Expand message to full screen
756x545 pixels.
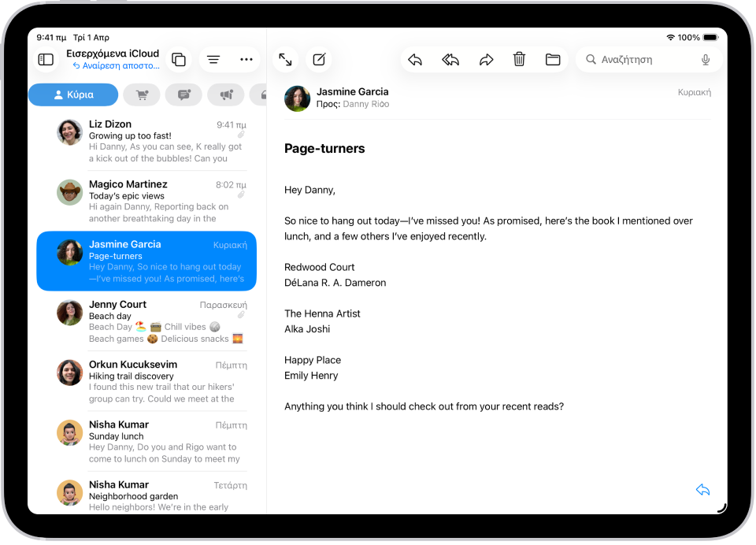click(285, 60)
